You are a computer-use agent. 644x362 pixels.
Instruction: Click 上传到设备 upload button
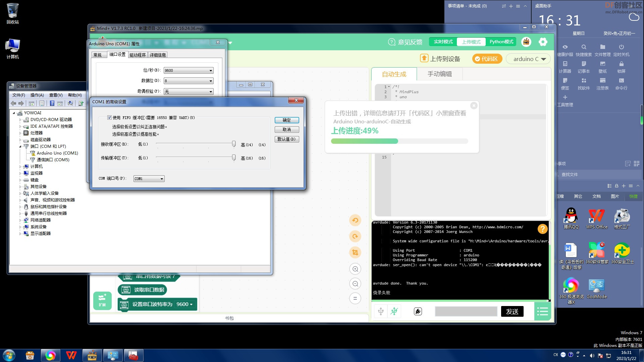pyautogui.click(x=440, y=59)
